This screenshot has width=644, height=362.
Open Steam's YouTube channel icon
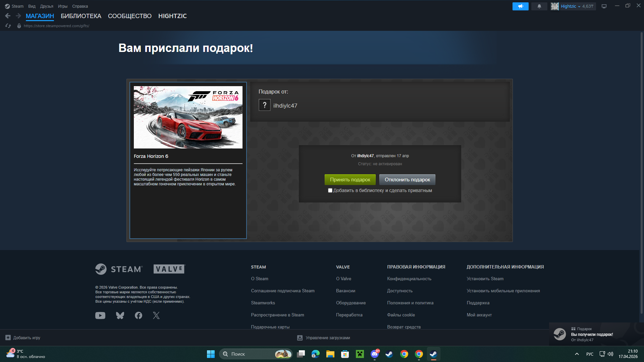100,315
